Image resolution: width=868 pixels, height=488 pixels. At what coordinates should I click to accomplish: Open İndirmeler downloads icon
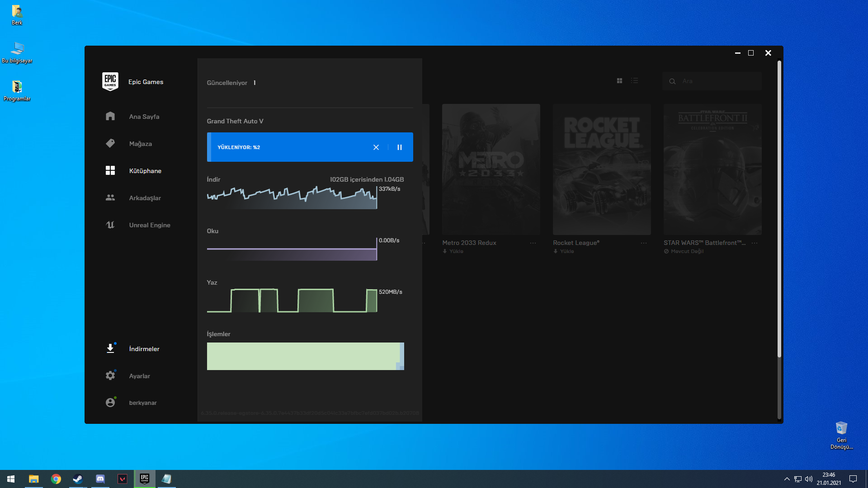point(110,348)
